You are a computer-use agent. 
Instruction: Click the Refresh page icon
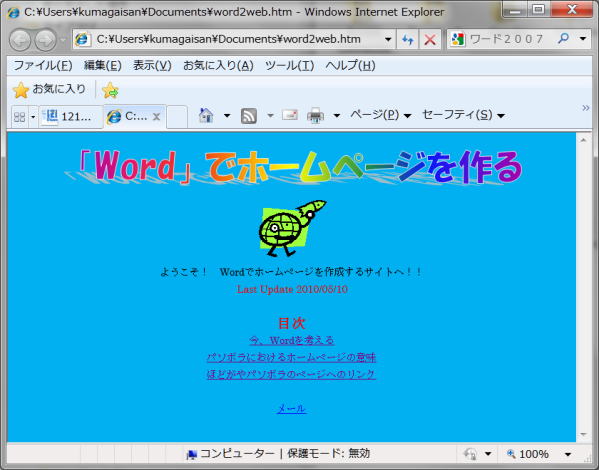click(408, 39)
